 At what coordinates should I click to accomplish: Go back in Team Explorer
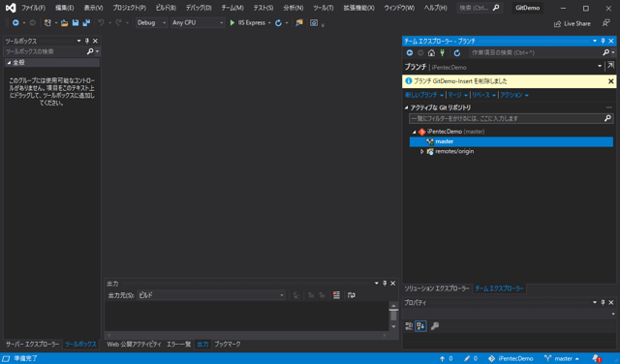(410, 52)
